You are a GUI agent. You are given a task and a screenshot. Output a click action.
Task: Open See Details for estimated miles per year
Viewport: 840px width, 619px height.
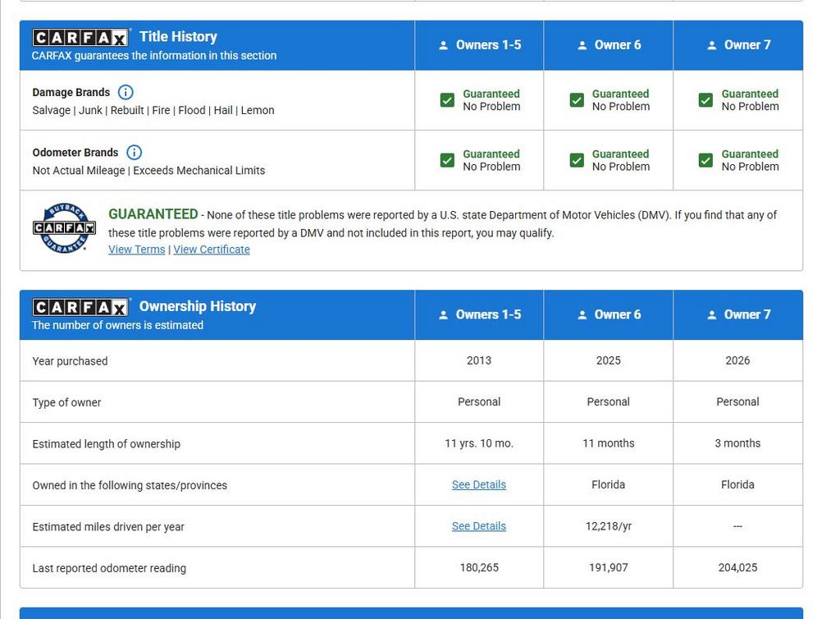(x=479, y=526)
